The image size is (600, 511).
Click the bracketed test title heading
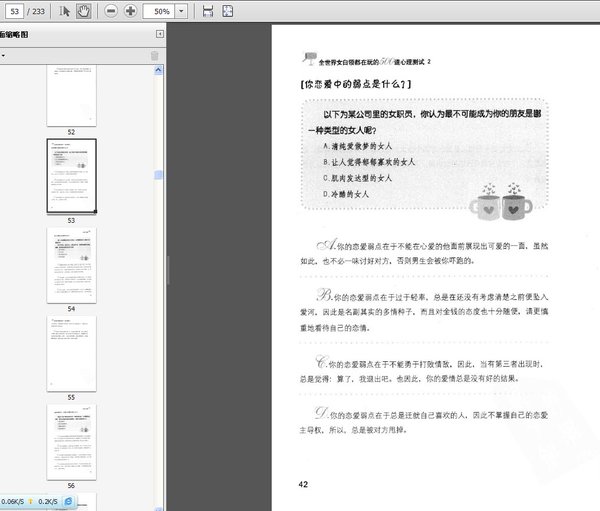coord(356,84)
